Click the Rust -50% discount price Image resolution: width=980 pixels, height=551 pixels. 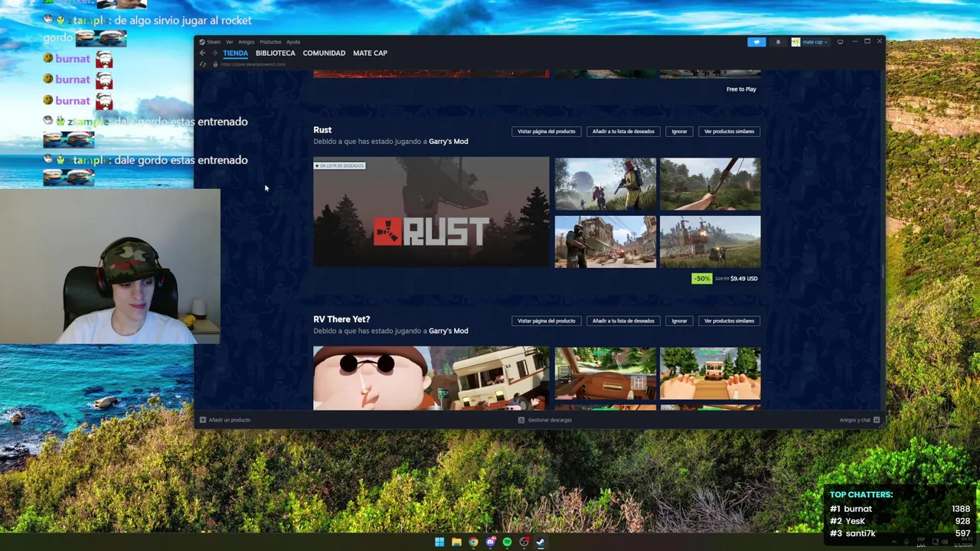[x=725, y=279]
